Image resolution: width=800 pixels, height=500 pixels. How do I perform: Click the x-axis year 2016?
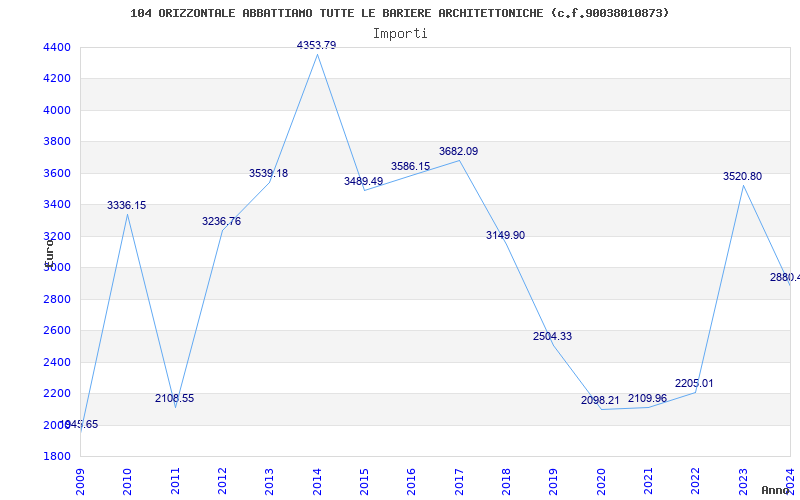(x=412, y=481)
